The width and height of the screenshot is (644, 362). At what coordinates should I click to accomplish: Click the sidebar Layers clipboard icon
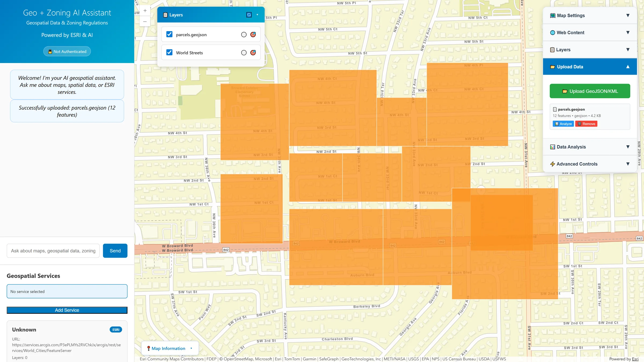(552, 50)
